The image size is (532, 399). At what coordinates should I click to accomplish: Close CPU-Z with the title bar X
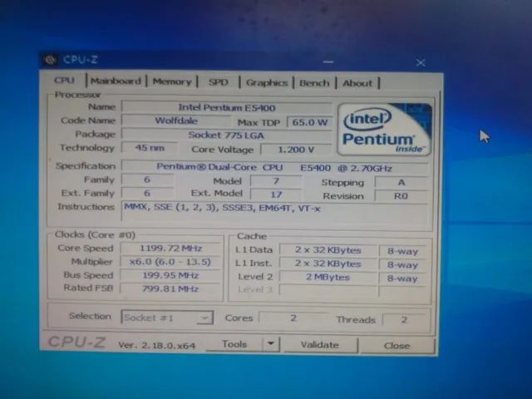pyautogui.click(x=421, y=62)
